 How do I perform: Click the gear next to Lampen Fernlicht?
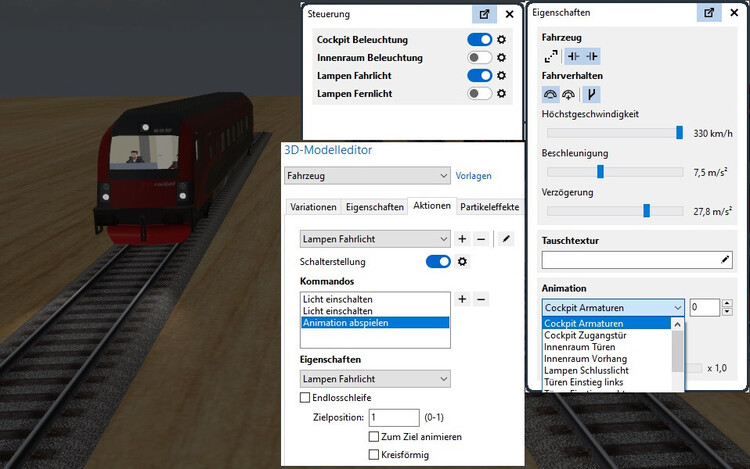coord(502,94)
